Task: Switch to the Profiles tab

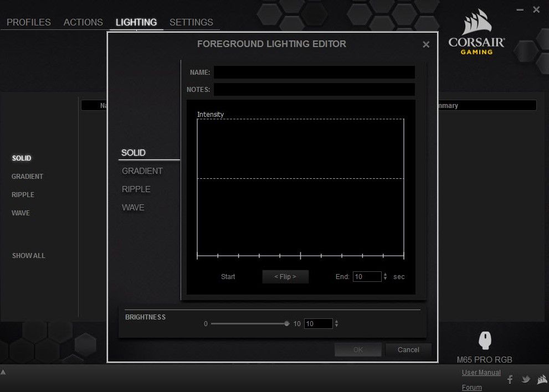Action: point(29,22)
